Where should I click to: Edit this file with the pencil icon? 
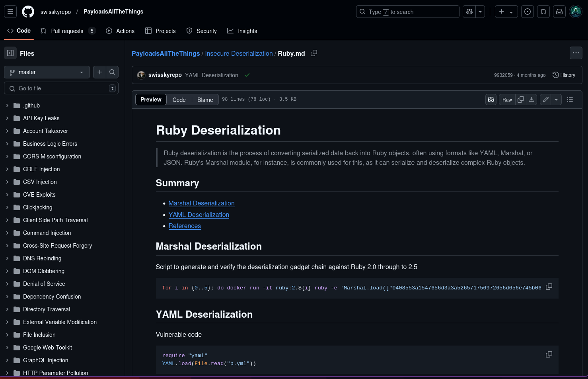(x=545, y=100)
